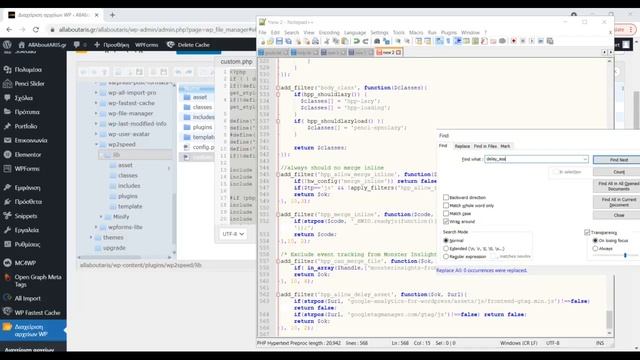The width and height of the screenshot is (640, 360).
Task: Toggle the Wrap around checkbox
Action: [446, 221]
